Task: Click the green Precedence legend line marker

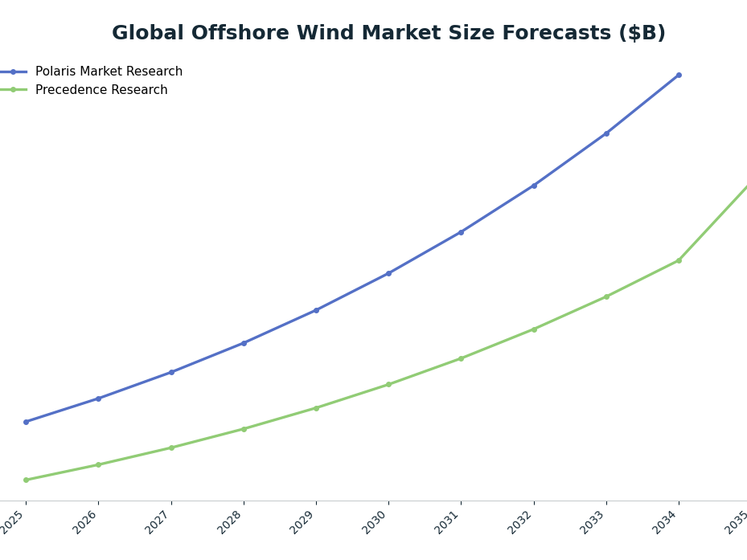Action: pos(14,89)
